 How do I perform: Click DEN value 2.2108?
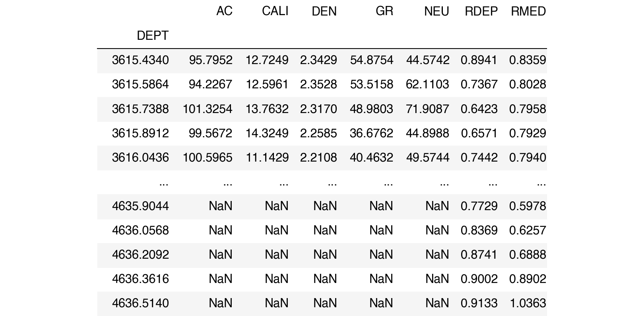coord(318,158)
